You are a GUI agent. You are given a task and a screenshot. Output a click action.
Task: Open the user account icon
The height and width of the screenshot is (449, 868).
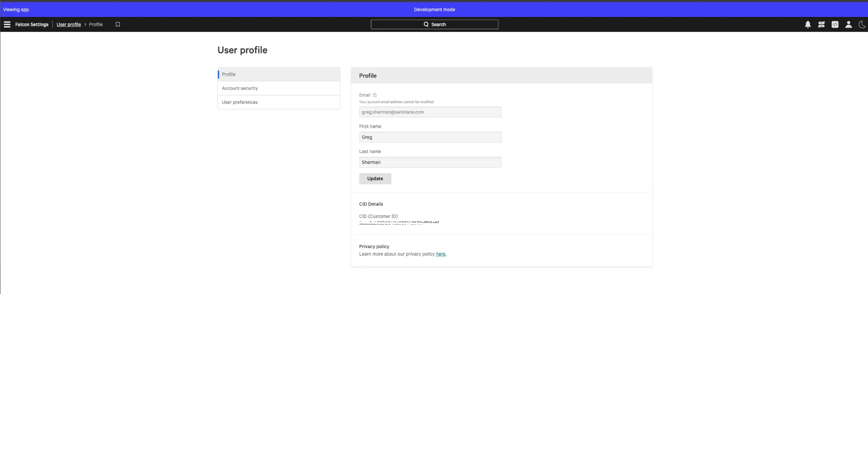[x=849, y=25]
